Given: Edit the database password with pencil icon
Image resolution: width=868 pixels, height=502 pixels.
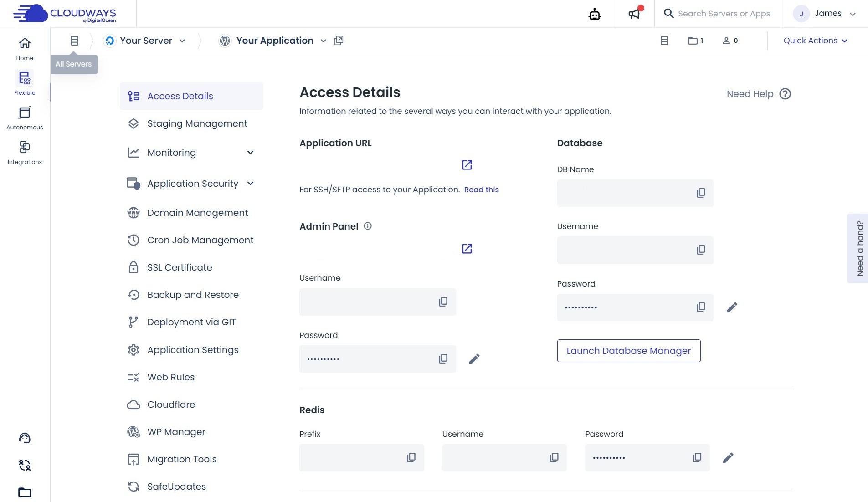Looking at the screenshot, I should tap(731, 307).
